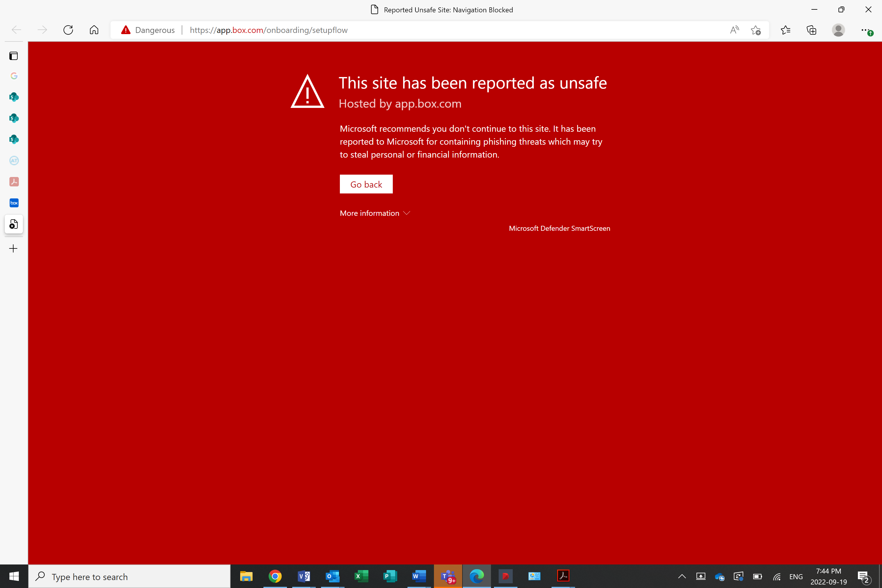Click the Dangerous site warning indicator
Image resolution: width=882 pixels, height=588 pixels.
point(148,30)
